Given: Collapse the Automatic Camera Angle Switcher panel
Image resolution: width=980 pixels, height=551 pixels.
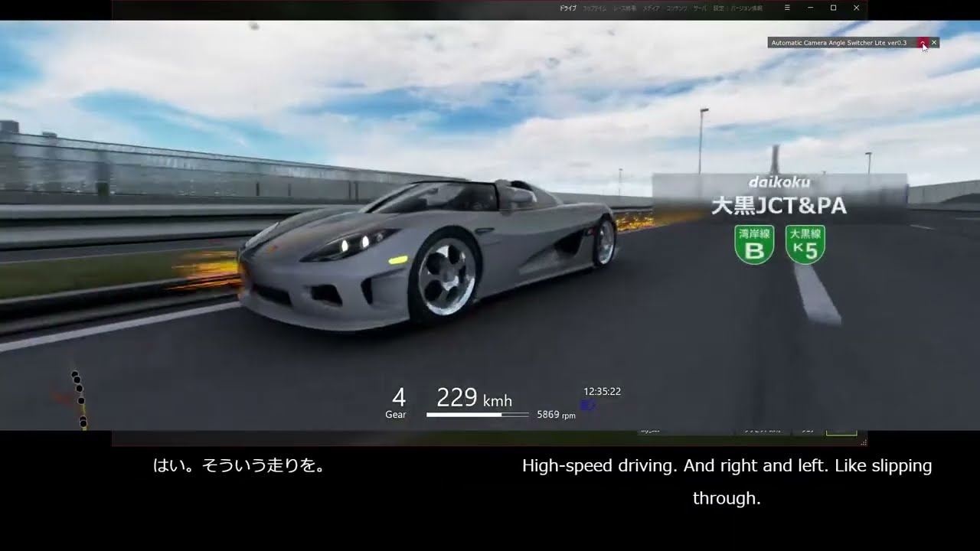Looking at the screenshot, I should (923, 43).
